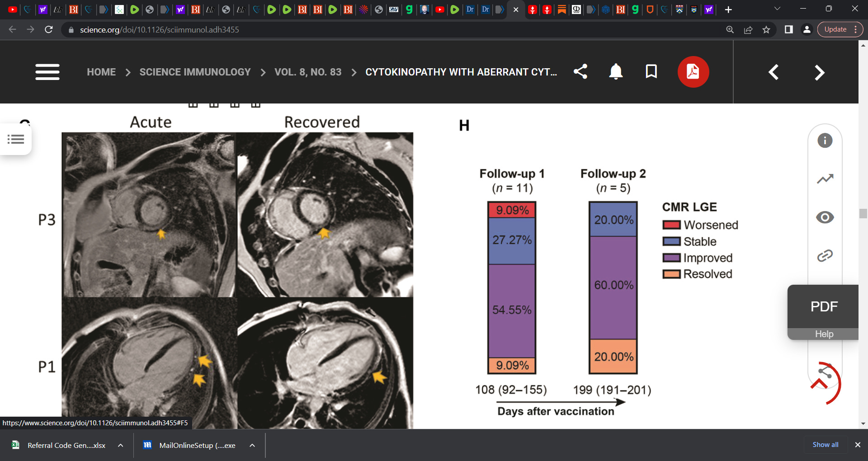Click Show all in the downloads bar

click(825, 444)
